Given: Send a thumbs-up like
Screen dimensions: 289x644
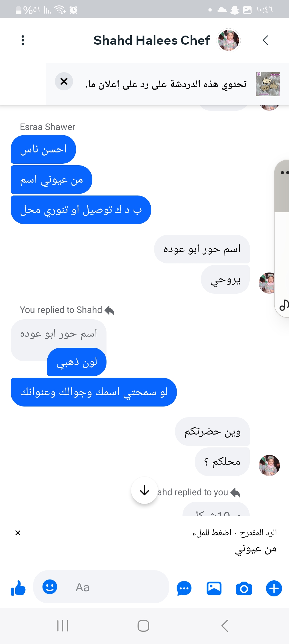Looking at the screenshot, I should tap(18, 588).
